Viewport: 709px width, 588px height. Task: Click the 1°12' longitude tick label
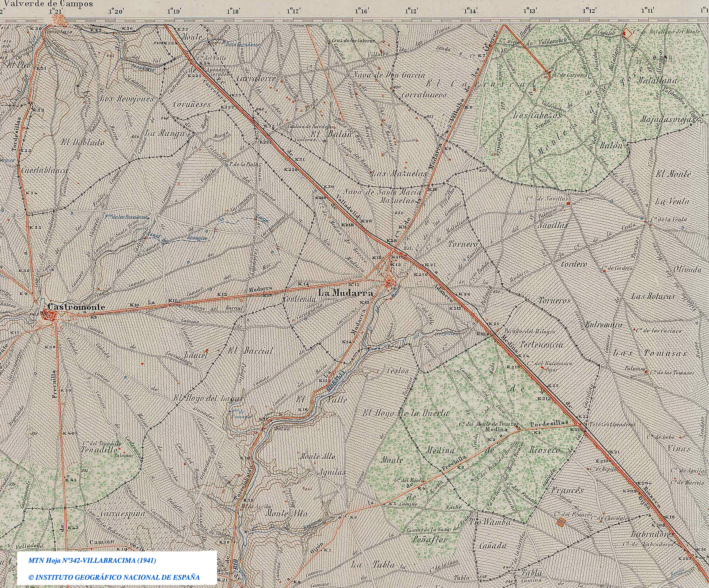click(x=589, y=11)
